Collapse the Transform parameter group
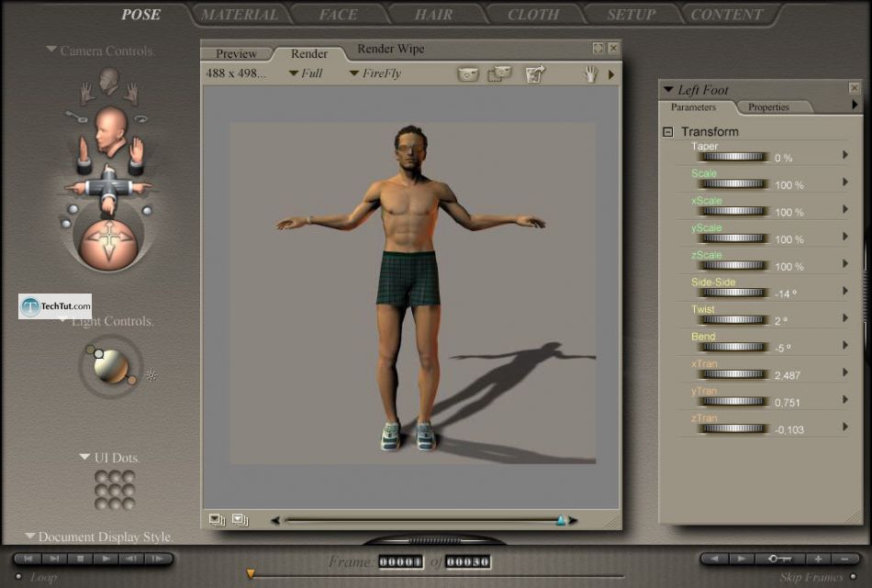The height and width of the screenshot is (588, 872). tap(668, 132)
